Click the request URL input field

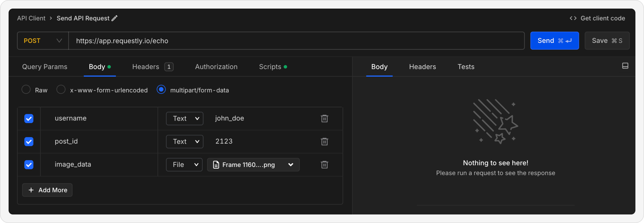tap(297, 41)
